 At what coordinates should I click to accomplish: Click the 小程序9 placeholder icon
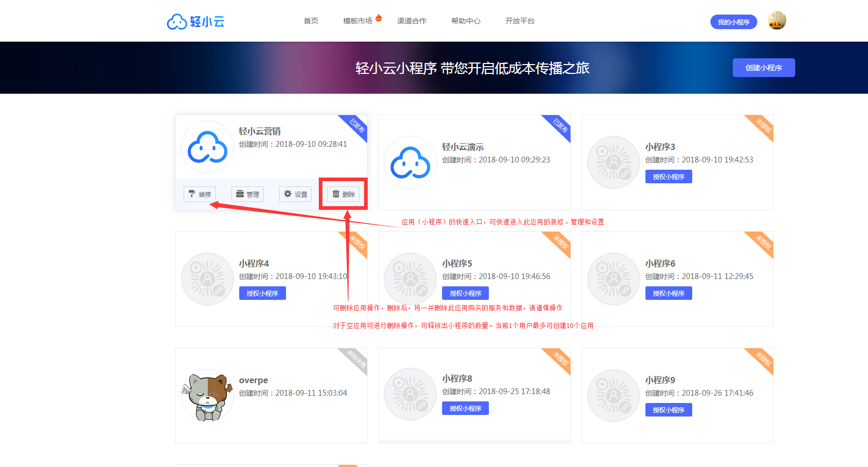pos(614,396)
